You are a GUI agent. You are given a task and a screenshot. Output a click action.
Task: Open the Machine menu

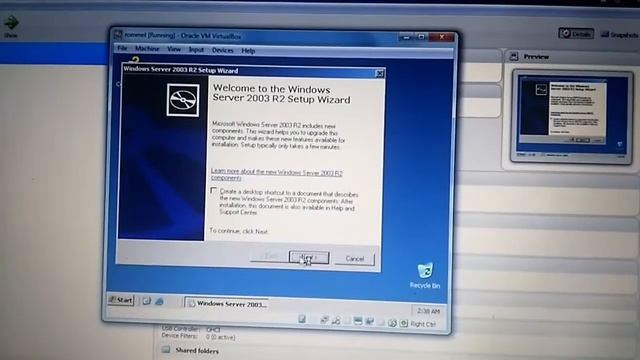pyautogui.click(x=147, y=49)
